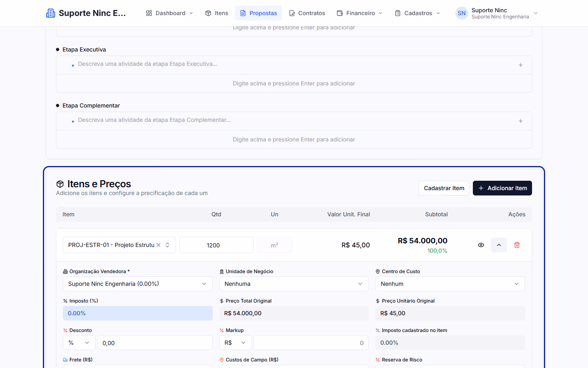Open the Markup currency dropdown
Screen dimensions: 588x368
(236, 343)
